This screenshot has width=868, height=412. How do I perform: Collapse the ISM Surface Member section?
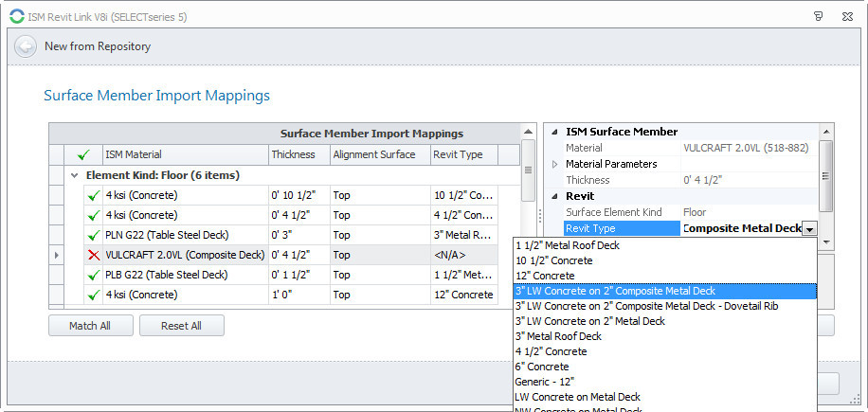click(x=554, y=132)
